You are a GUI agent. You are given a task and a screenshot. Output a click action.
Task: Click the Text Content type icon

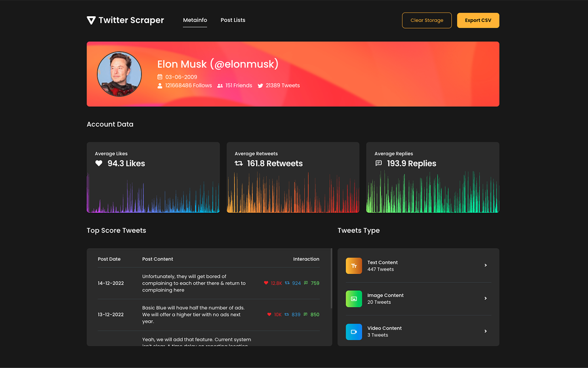(354, 266)
